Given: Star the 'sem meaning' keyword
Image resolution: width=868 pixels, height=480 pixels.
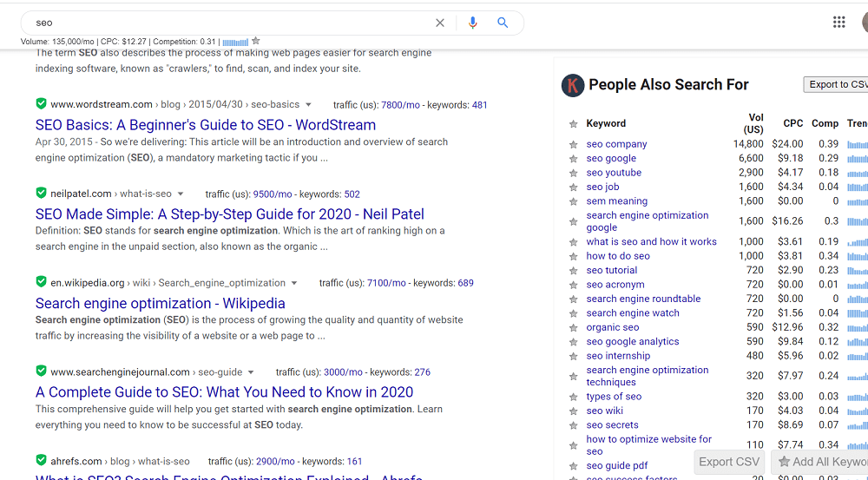Looking at the screenshot, I should [574, 202].
